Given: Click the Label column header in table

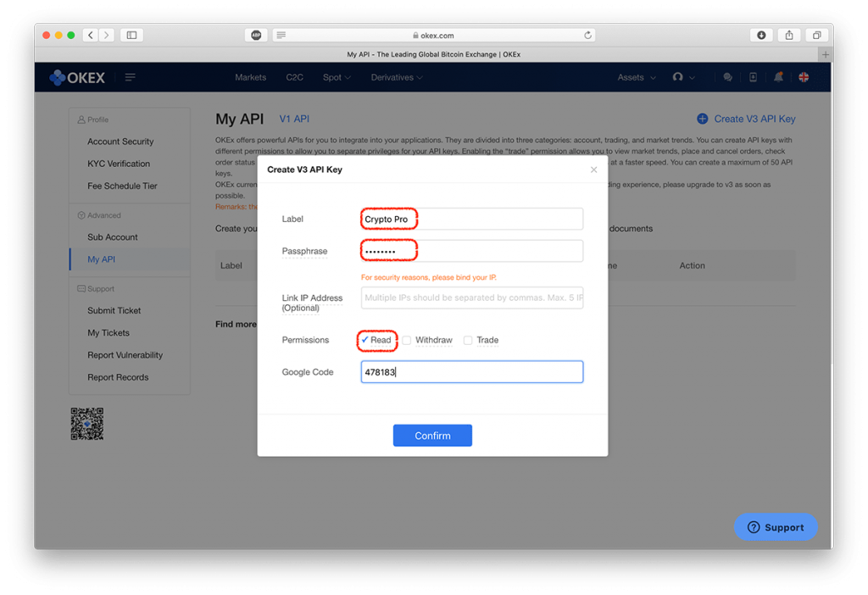Looking at the screenshot, I should (x=231, y=265).
